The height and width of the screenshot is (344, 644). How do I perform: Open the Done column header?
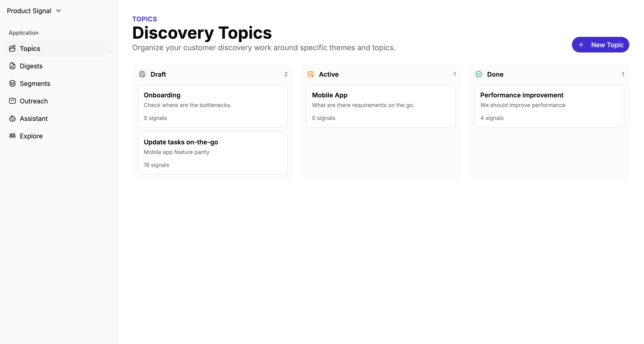(x=495, y=74)
